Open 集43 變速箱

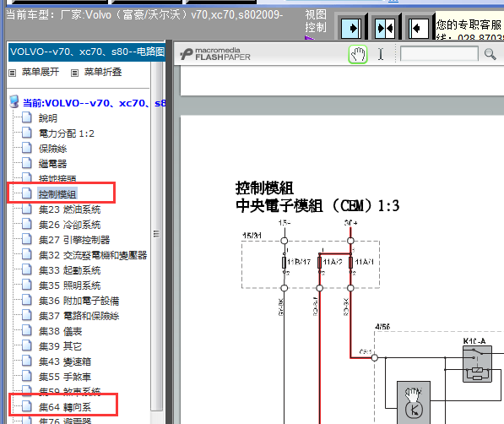tap(65, 361)
